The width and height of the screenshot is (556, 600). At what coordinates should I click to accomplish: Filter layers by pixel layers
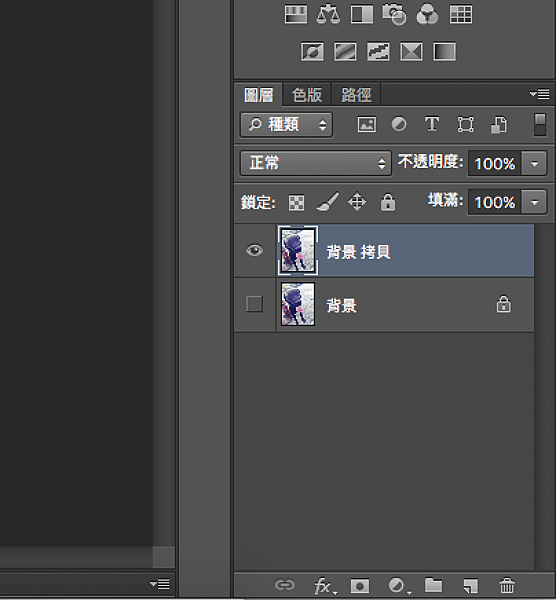pos(367,125)
